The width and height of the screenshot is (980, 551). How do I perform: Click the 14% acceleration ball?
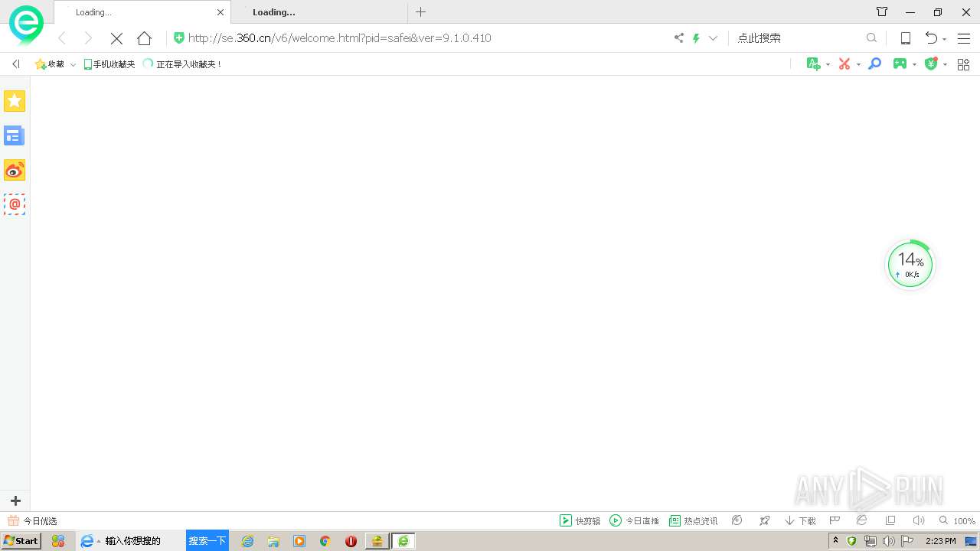910,265
